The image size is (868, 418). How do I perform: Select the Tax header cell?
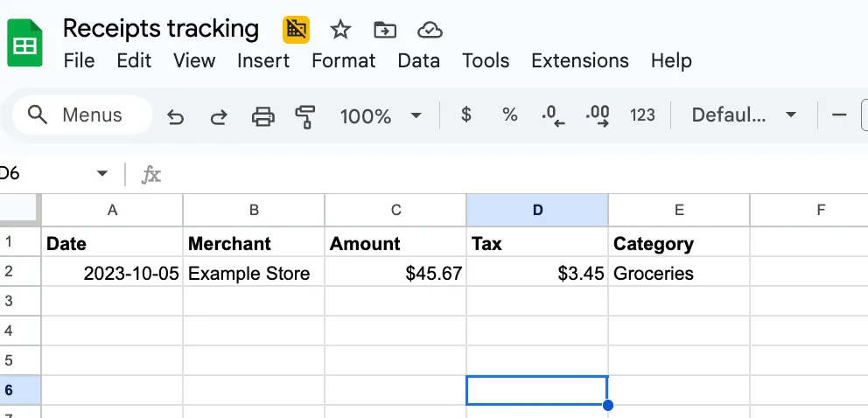click(x=537, y=241)
